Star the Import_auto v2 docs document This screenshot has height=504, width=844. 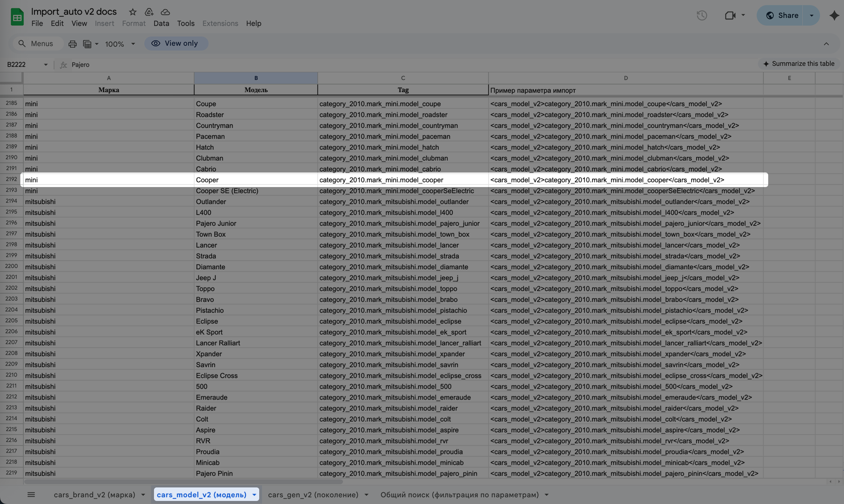[133, 12]
